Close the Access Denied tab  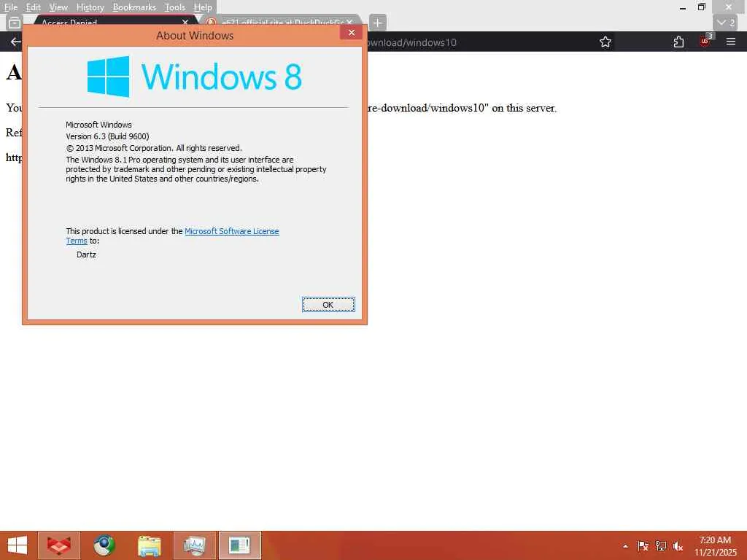pyautogui.click(x=185, y=22)
